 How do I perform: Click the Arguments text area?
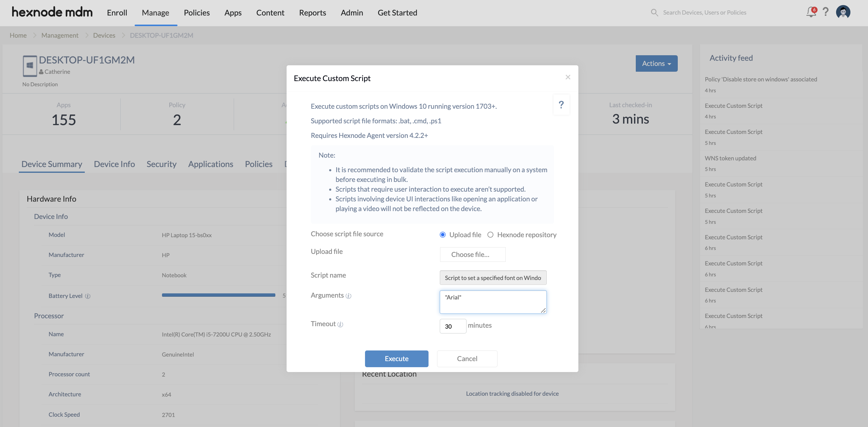[493, 302]
